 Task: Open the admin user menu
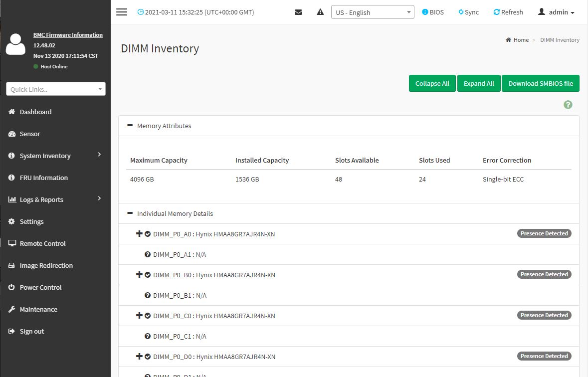tap(557, 12)
